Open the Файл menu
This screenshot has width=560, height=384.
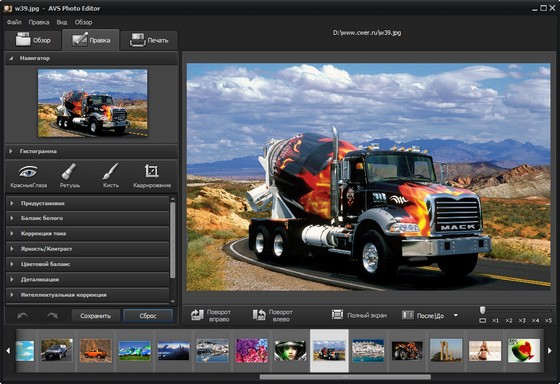(14, 22)
